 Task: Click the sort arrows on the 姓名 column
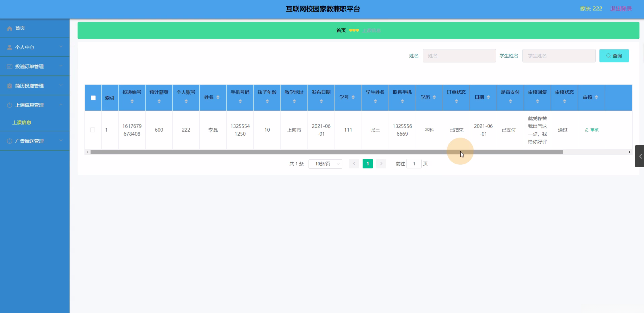[x=218, y=97]
